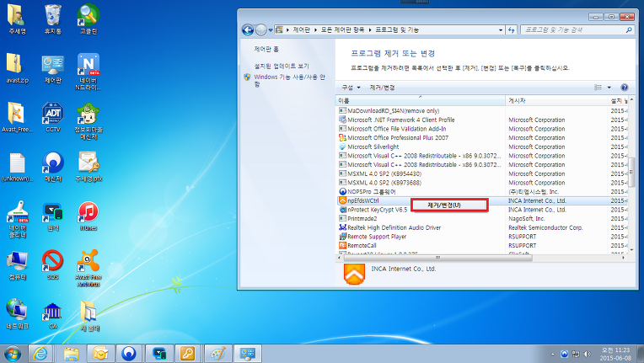The width and height of the screenshot is (644, 363).
Task: Select MaDownloadRD_SI4N(remove only) row
Action: 483,110
